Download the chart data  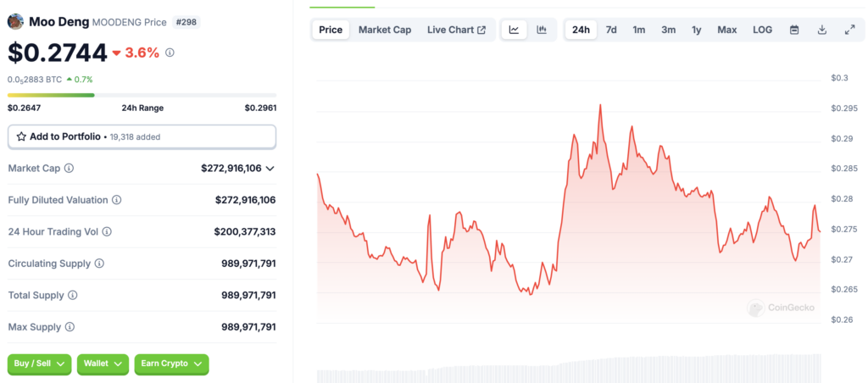[822, 30]
